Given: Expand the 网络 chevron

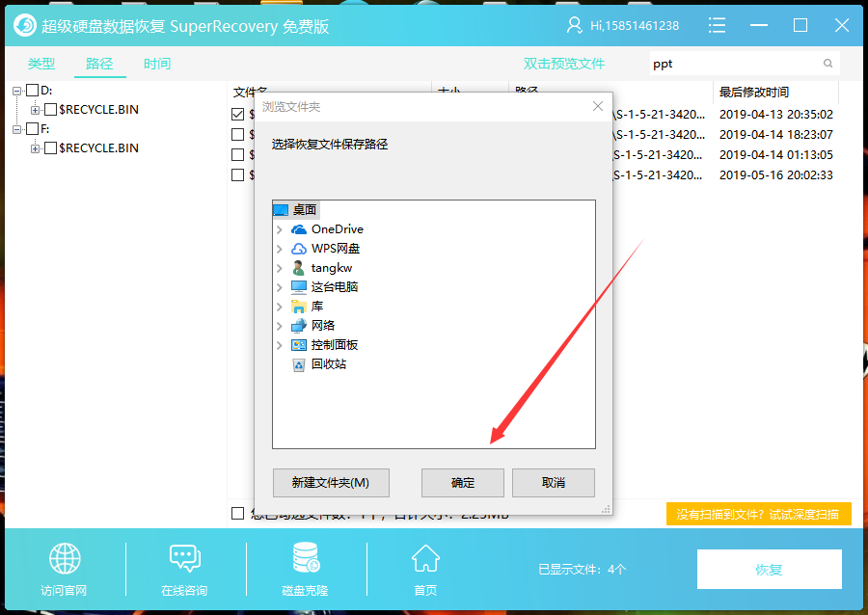Looking at the screenshot, I should tap(280, 326).
